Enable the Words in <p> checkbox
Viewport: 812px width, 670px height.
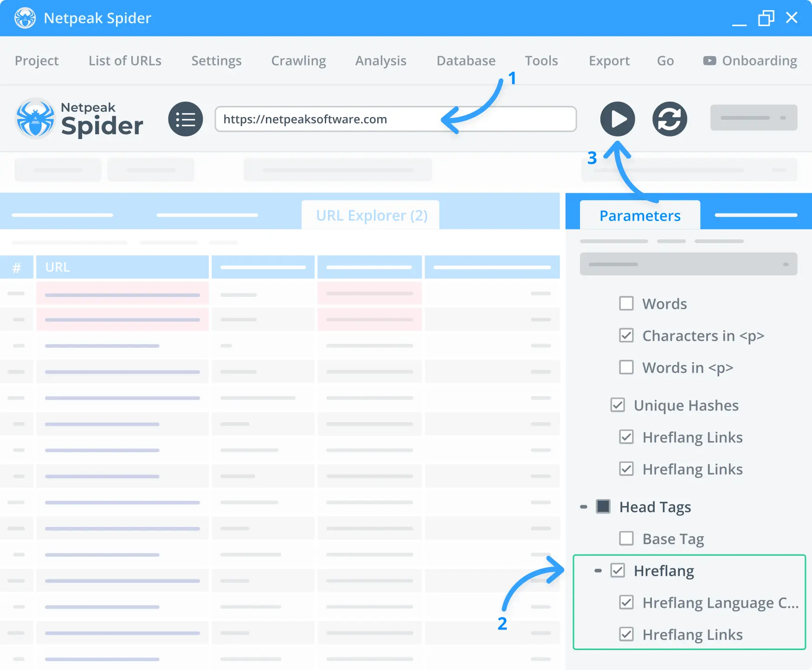626,367
